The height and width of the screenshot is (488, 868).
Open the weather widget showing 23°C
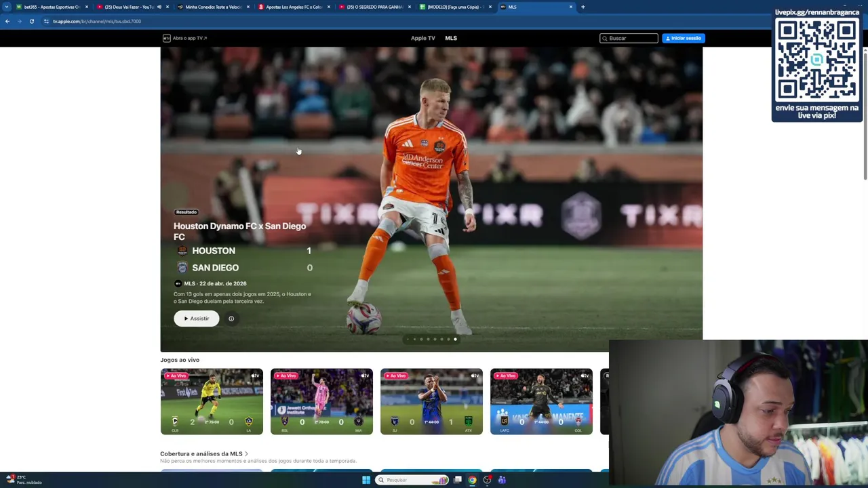click(x=24, y=479)
